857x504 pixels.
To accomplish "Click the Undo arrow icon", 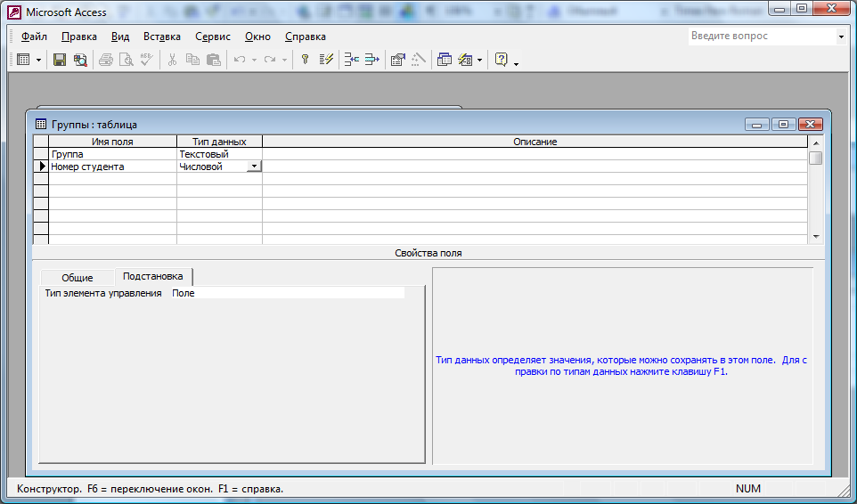I will [240, 60].
